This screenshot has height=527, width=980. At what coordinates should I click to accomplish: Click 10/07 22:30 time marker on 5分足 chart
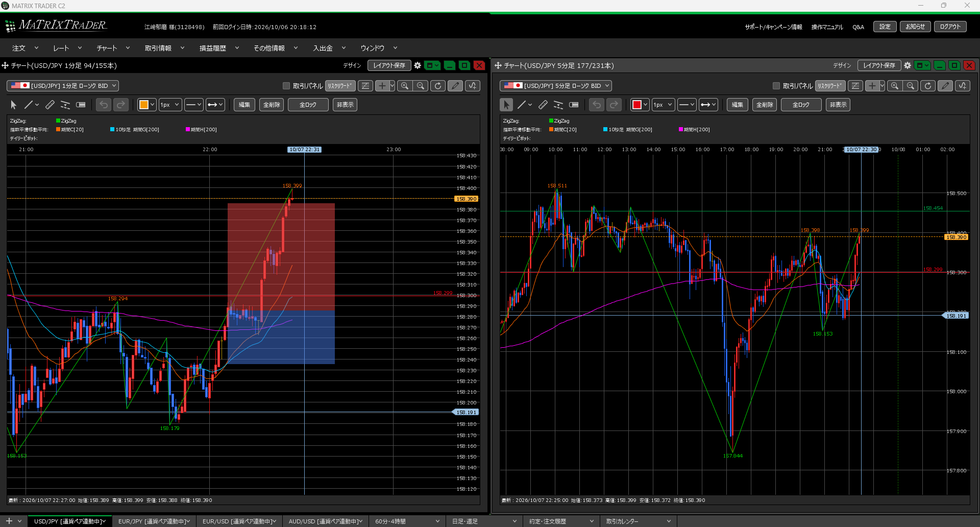click(x=862, y=150)
